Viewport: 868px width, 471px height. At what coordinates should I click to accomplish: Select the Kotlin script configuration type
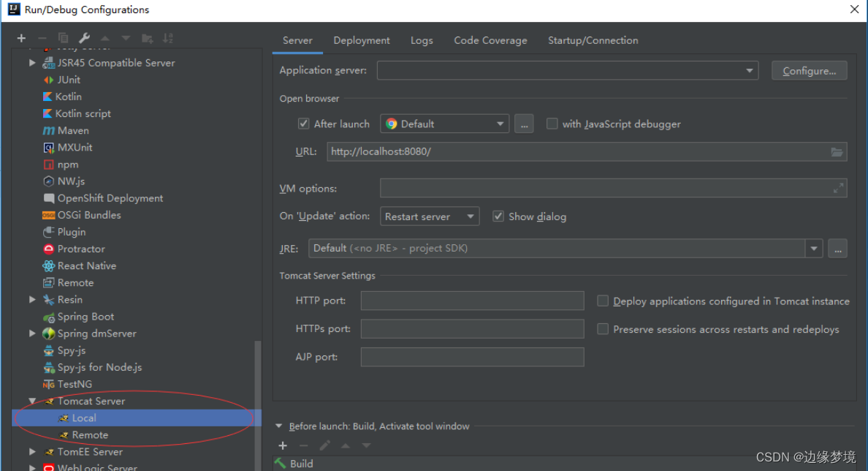[x=83, y=113]
